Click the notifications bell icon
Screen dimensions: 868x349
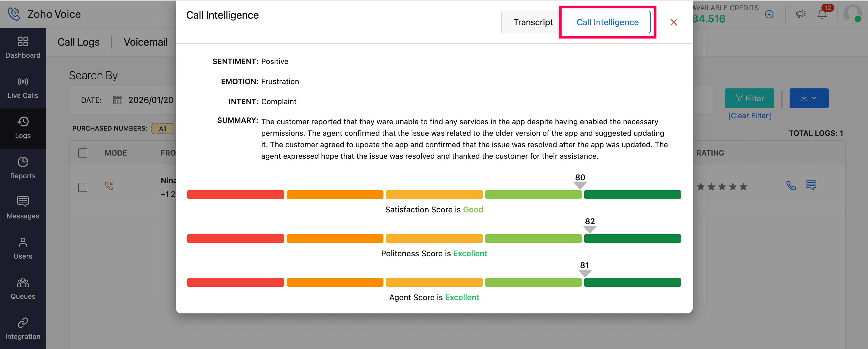[x=821, y=14]
